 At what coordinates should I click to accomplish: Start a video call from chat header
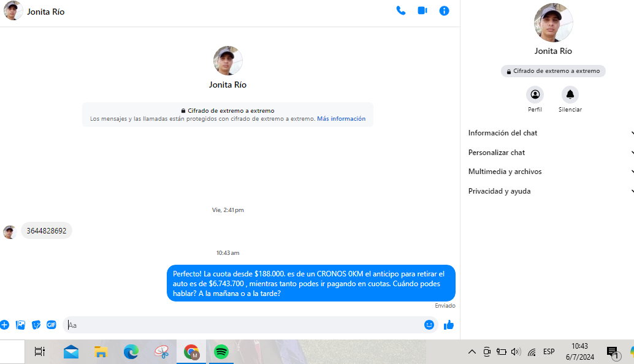422,10
